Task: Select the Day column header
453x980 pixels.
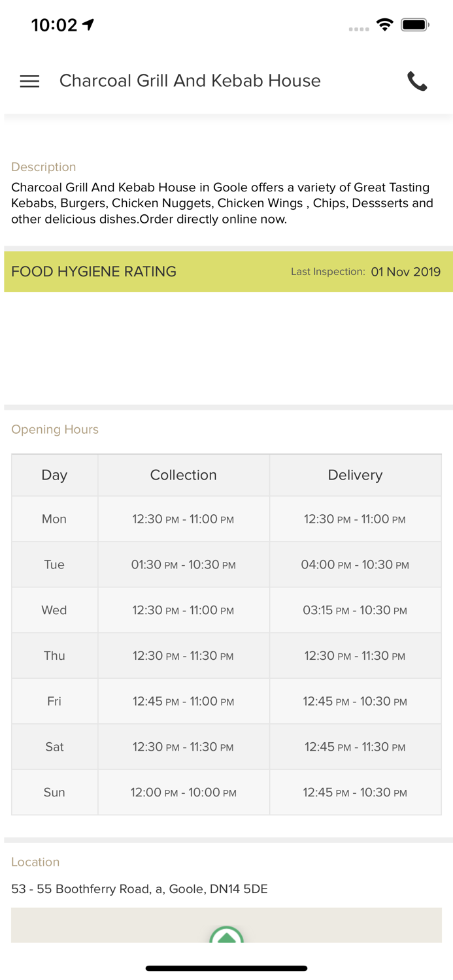Action: (x=54, y=475)
